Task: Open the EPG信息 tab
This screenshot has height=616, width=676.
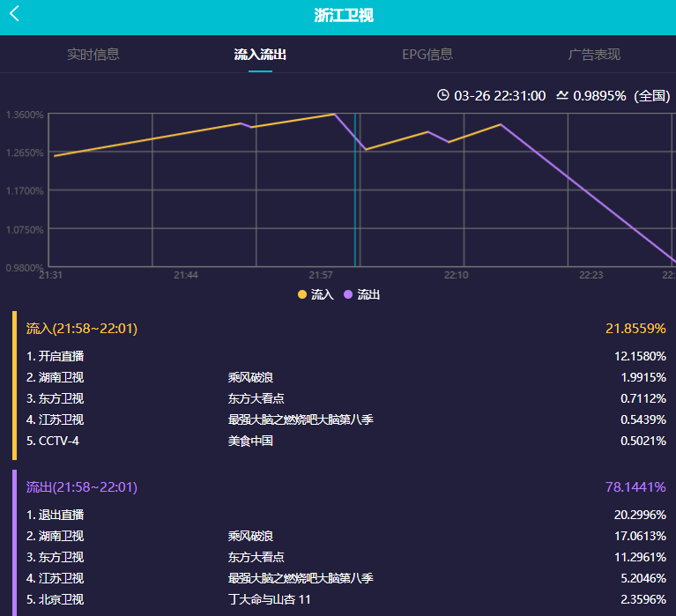Action: (x=427, y=55)
